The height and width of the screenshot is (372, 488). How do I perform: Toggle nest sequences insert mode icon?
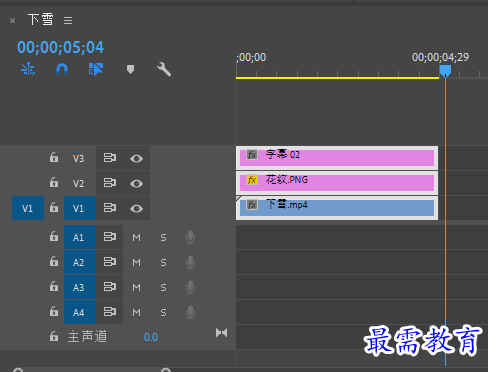point(28,69)
